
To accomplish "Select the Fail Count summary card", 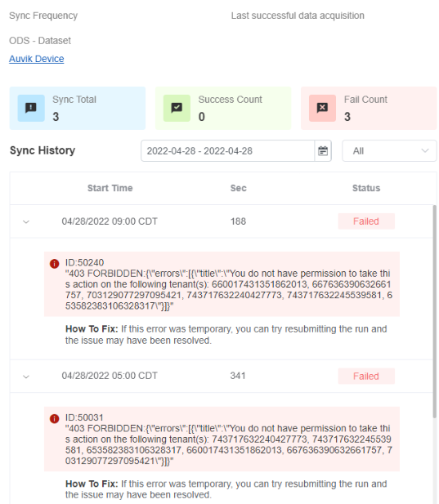I will click(369, 108).
